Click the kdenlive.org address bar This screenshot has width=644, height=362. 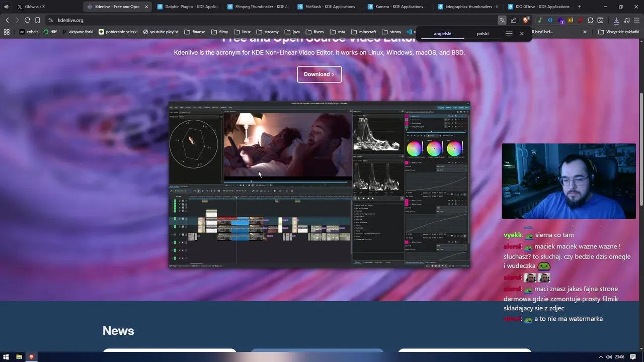pos(272,20)
